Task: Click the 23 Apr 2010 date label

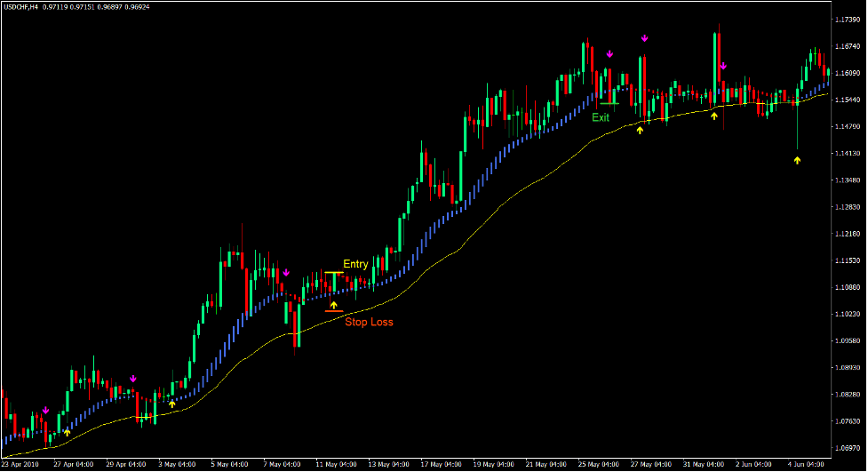Action: click(x=20, y=464)
